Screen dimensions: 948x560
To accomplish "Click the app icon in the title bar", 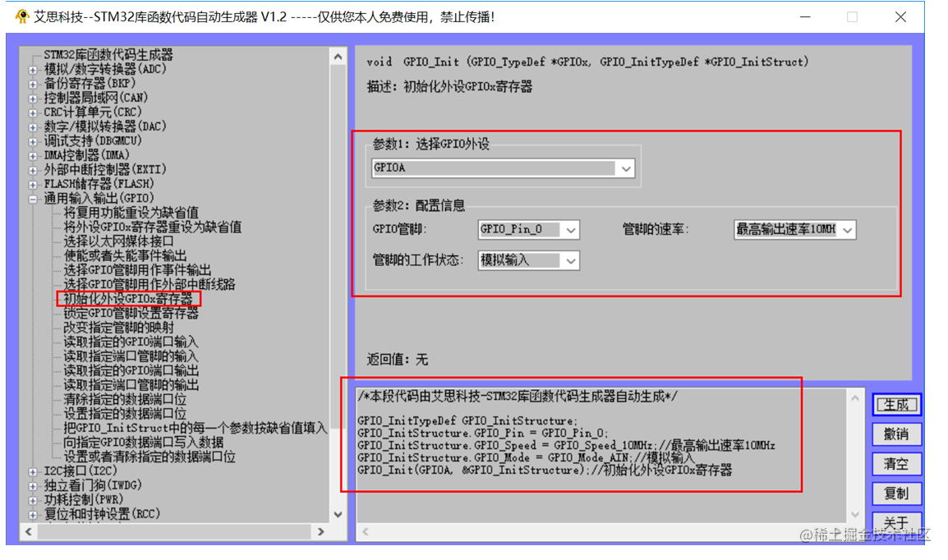I will [22, 16].
